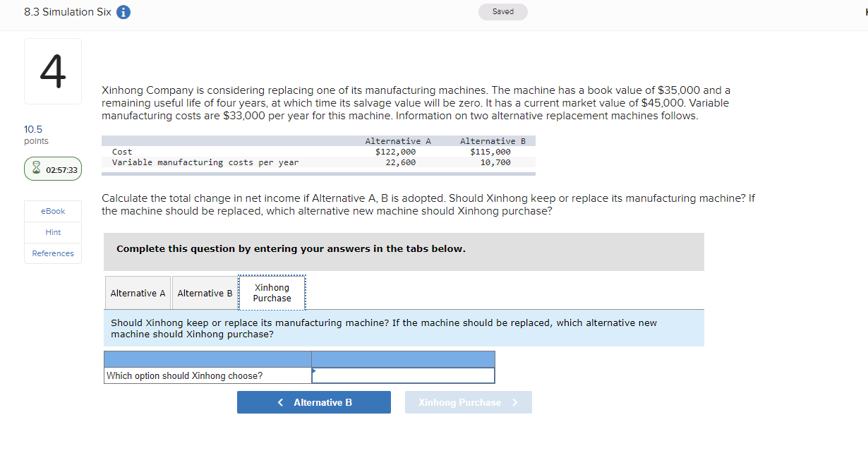Click the blue info icon beside Simulation Six

tap(123, 12)
